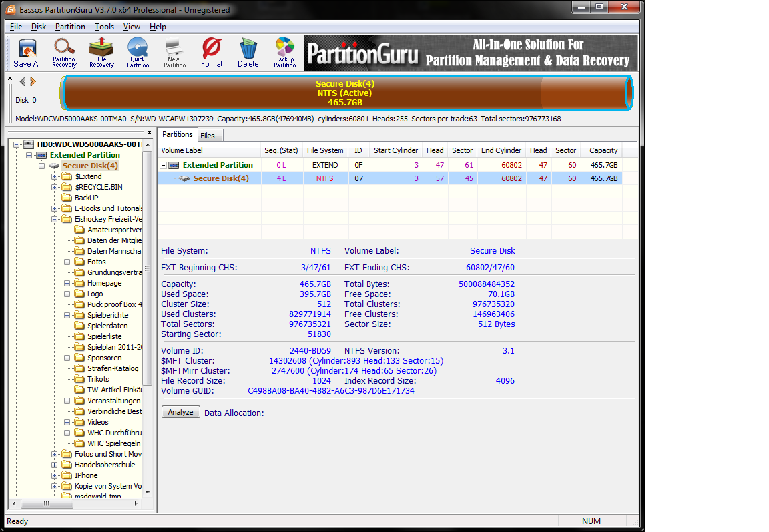Choose the Delete partition icon
This screenshot has width=769, height=532.
(x=248, y=53)
